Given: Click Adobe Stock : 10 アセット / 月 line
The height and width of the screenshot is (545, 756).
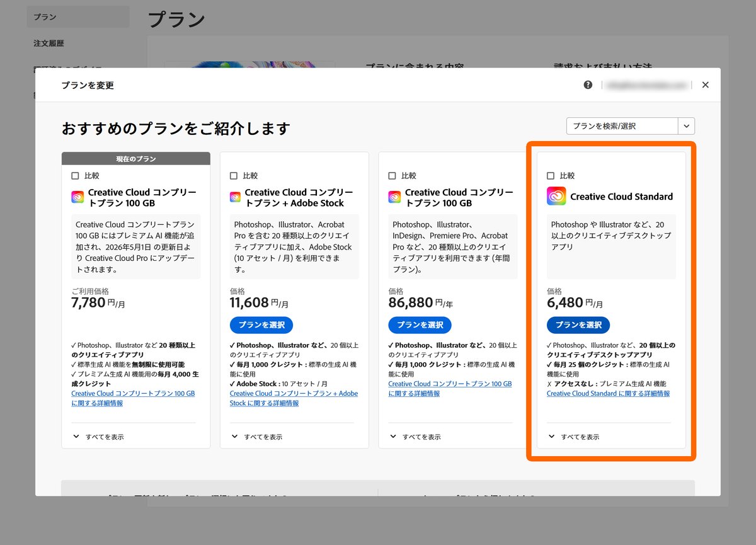Looking at the screenshot, I should 278,384.
